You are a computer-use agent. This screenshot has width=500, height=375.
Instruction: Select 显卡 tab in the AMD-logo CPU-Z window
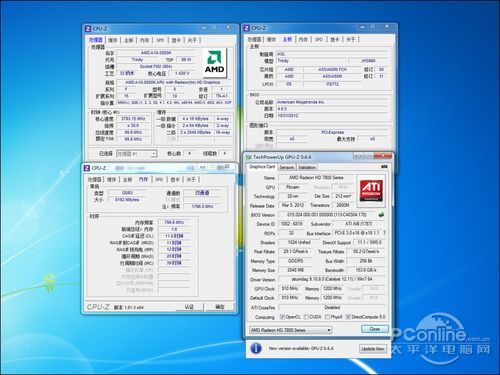176,40
